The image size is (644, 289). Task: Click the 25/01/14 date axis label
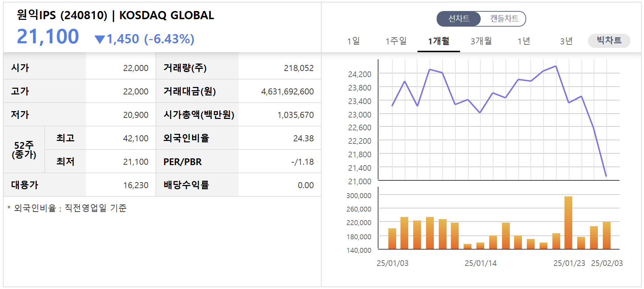(481, 263)
